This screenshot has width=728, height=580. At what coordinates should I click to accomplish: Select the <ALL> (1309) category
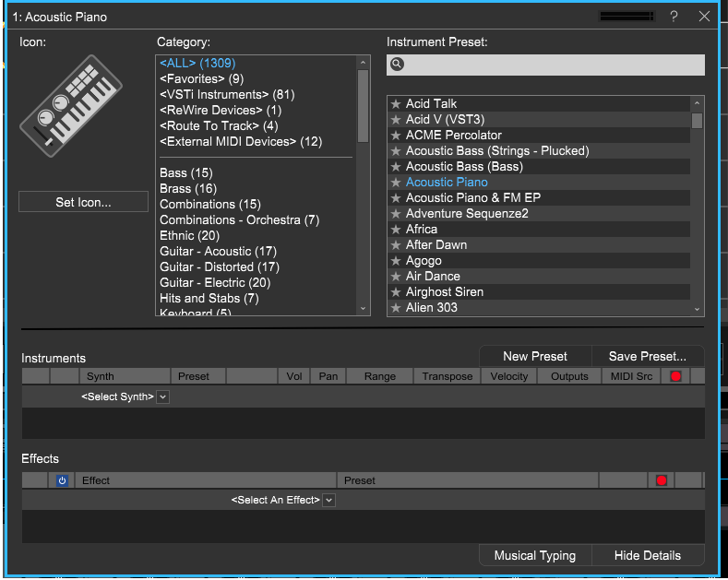point(197,63)
